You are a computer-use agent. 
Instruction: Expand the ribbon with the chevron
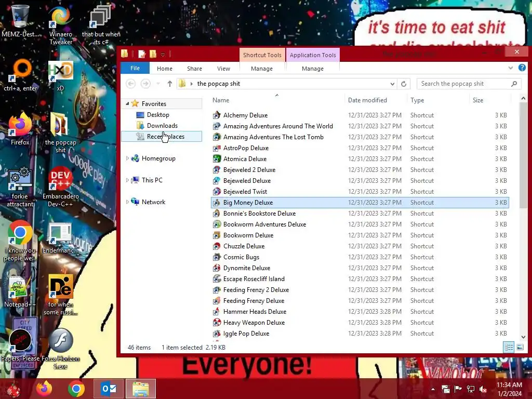[511, 68]
